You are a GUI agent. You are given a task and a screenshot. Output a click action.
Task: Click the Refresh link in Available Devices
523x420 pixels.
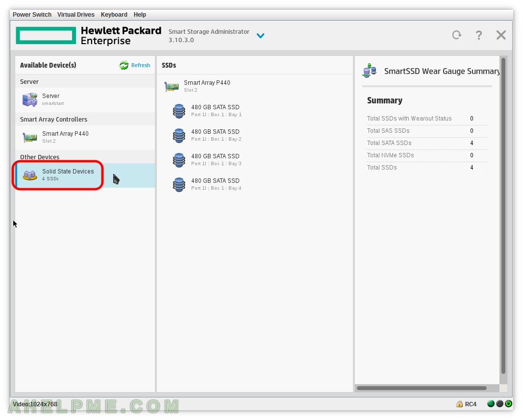click(x=140, y=65)
